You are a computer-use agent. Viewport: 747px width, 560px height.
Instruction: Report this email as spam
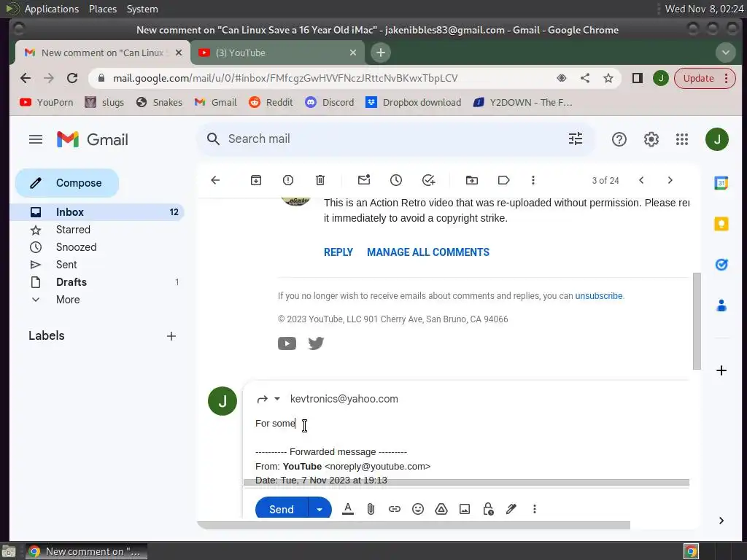click(287, 180)
